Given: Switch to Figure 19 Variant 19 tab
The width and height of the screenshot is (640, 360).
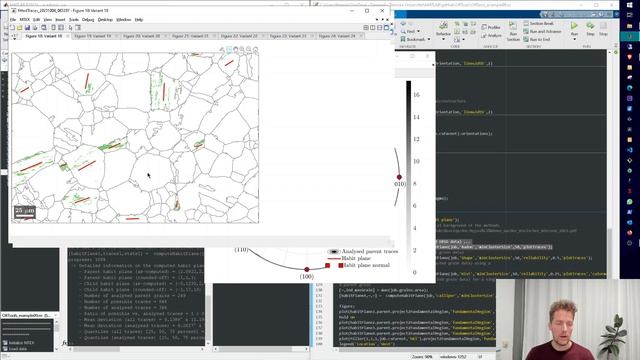Looking at the screenshot, I should click(x=93, y=36).
